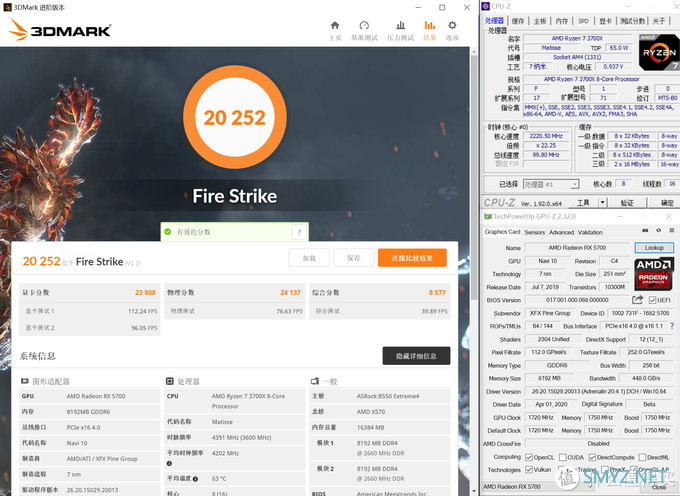Click the 23 808 graphics score value
Viewport: 680px width, 496px height.
pos(145,293)
